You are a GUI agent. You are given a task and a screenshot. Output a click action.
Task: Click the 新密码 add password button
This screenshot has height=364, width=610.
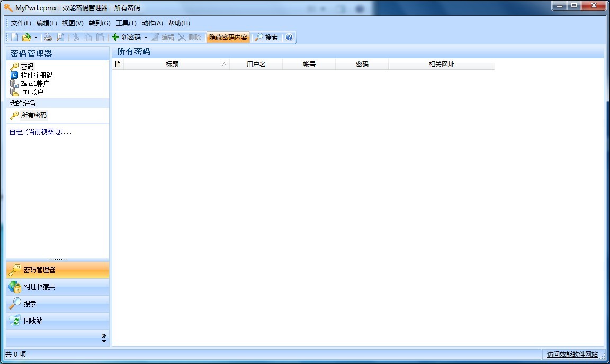[127, 38]
